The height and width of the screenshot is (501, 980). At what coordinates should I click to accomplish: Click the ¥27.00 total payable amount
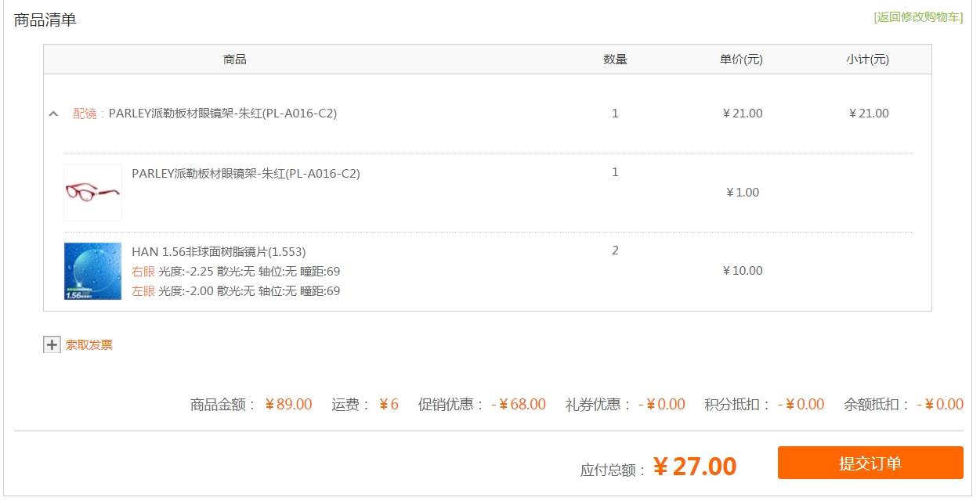695,467
